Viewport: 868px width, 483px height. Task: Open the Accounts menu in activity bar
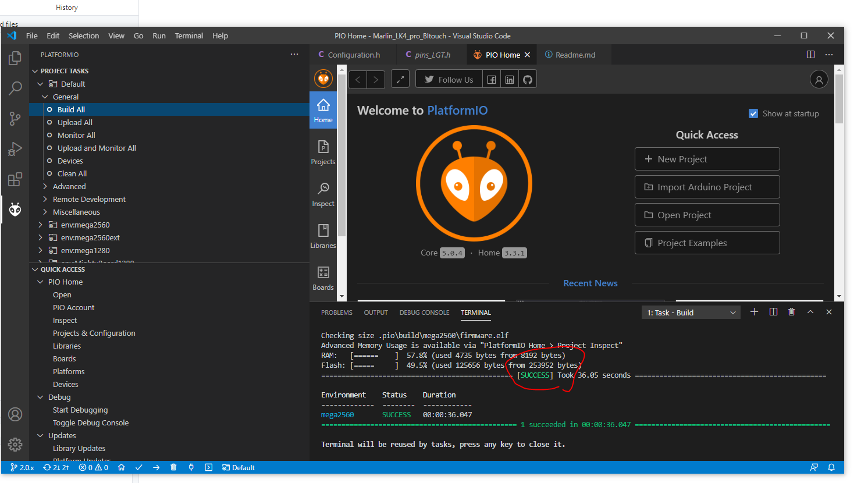[x=15, y=414]
